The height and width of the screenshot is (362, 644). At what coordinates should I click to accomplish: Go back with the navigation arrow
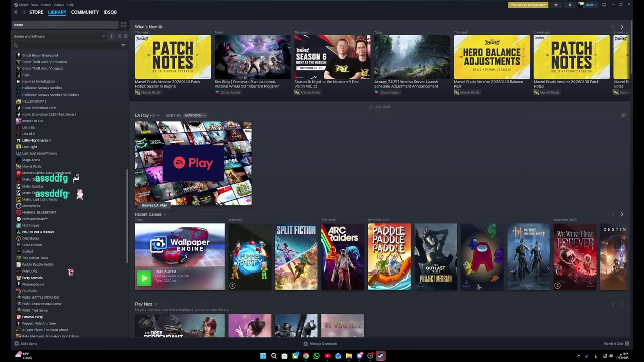[x=16, y=12]
